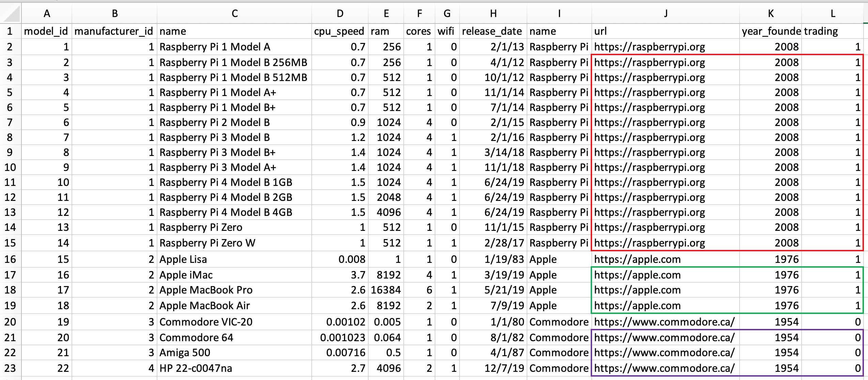Select row 23 header

pyautogui.click(x=10, y=368)
